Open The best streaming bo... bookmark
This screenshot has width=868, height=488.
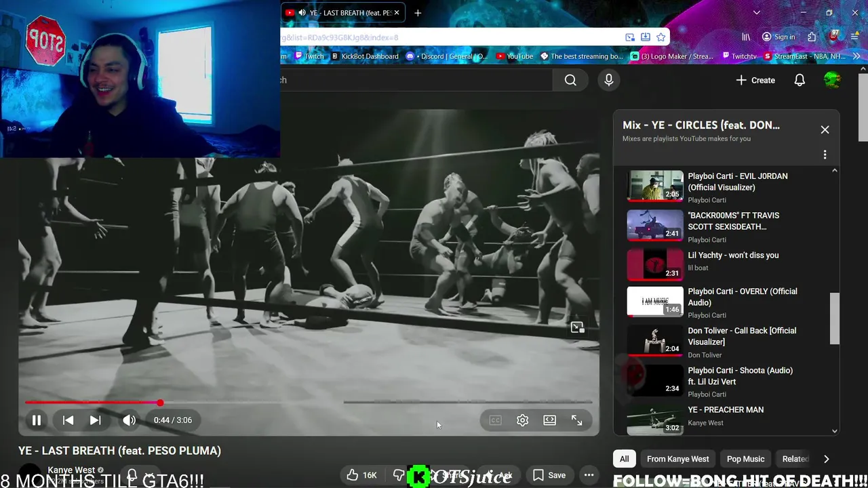[x=581, y=56]
